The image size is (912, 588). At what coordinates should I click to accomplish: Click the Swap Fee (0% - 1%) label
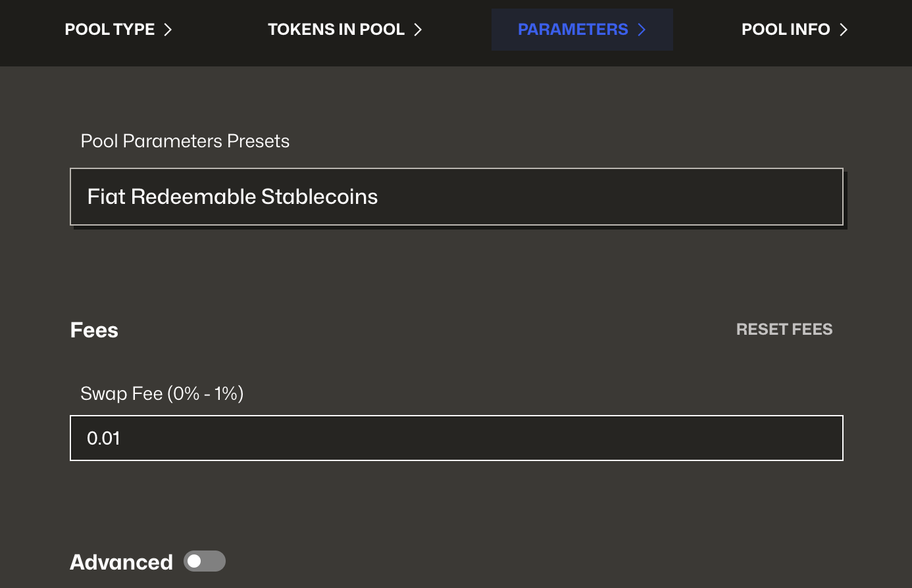point(162,393)
